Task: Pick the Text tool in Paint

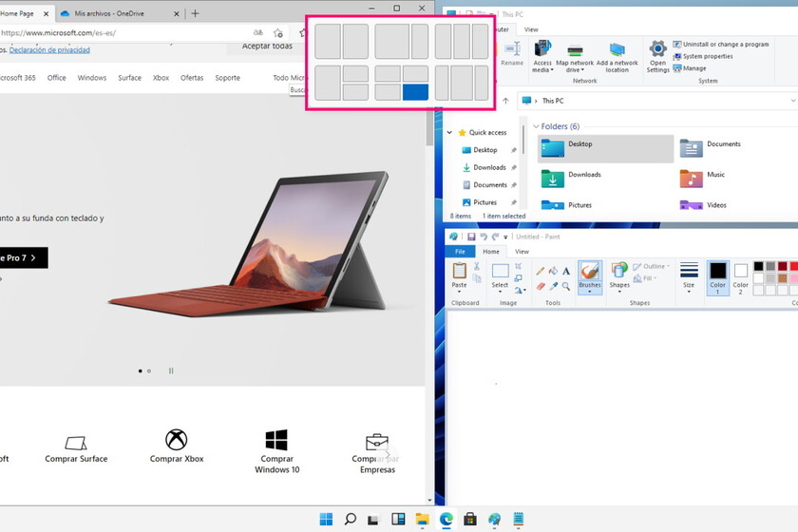Action: coord(566,272)
